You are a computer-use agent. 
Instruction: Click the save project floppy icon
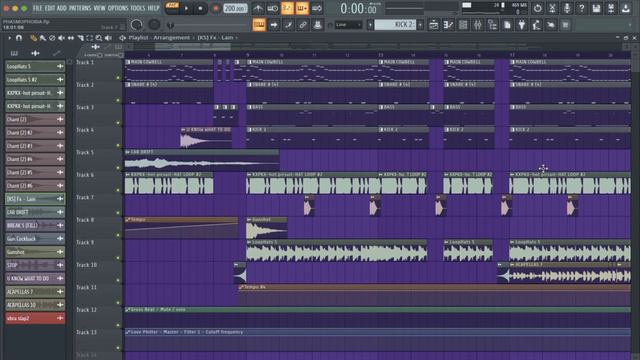coord(596,8)
